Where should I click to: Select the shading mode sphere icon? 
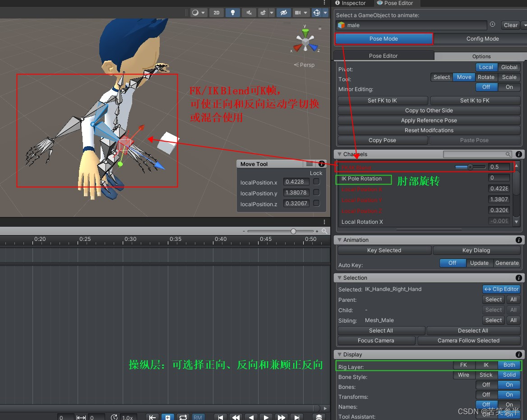[x=195, y=13]
